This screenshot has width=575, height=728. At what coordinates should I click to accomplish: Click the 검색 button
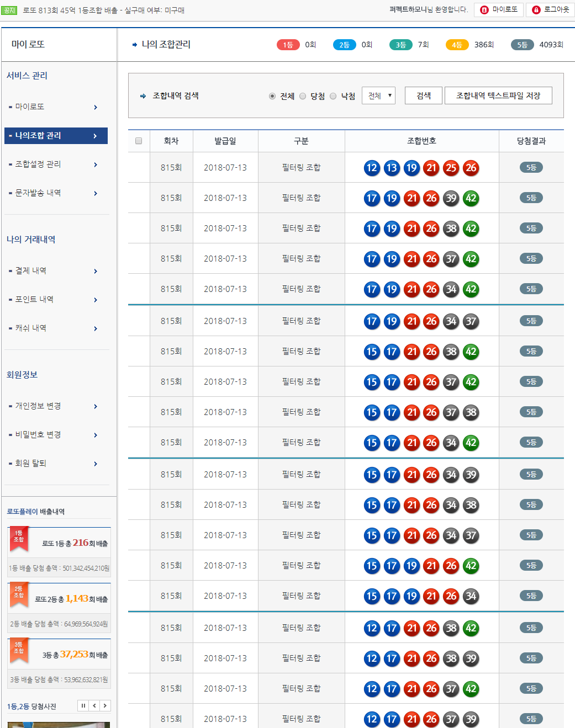pos(424,95)
